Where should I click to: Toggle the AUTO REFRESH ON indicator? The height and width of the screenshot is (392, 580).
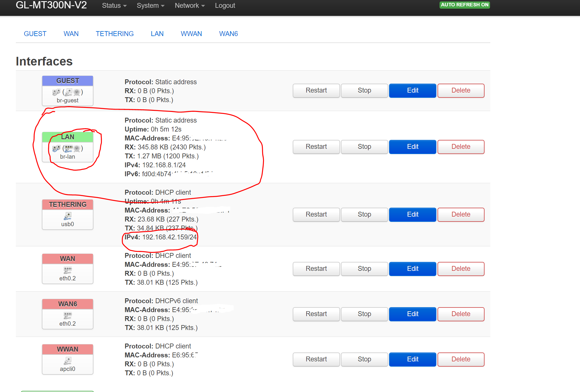pyautogui.click(x=464, y=5)
